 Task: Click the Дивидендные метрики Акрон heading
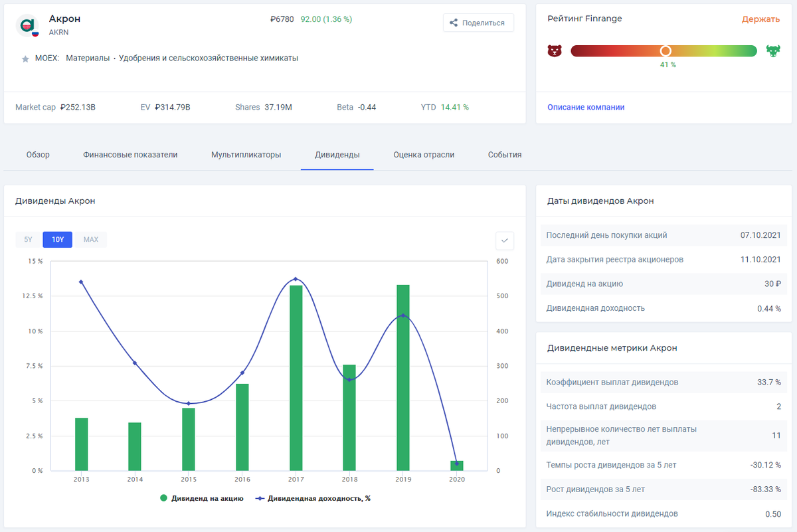point(612,348)
